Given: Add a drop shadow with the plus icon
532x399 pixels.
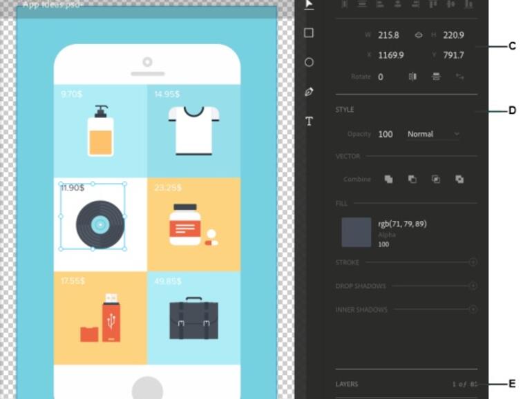Looking at the screenshot, I should (x=473, y=286).
